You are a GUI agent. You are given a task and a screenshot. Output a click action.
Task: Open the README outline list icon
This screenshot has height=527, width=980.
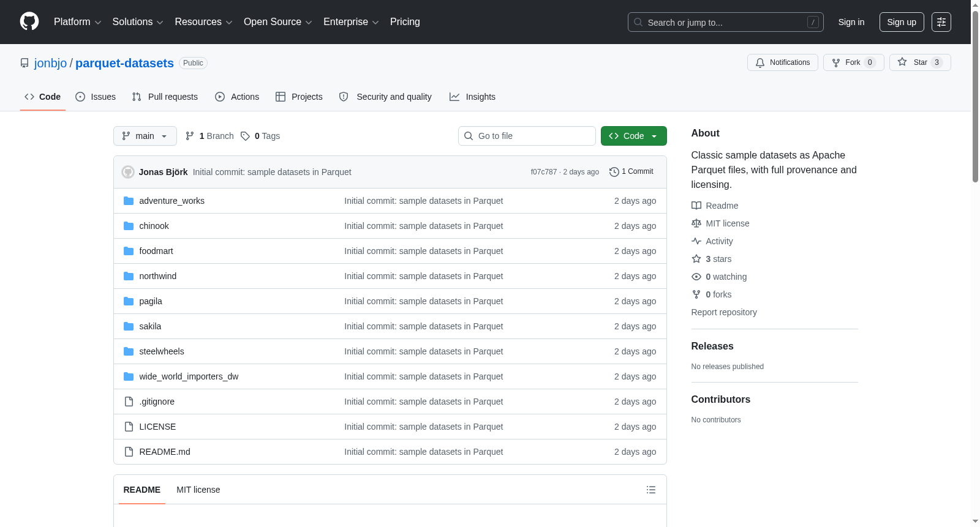651,490
